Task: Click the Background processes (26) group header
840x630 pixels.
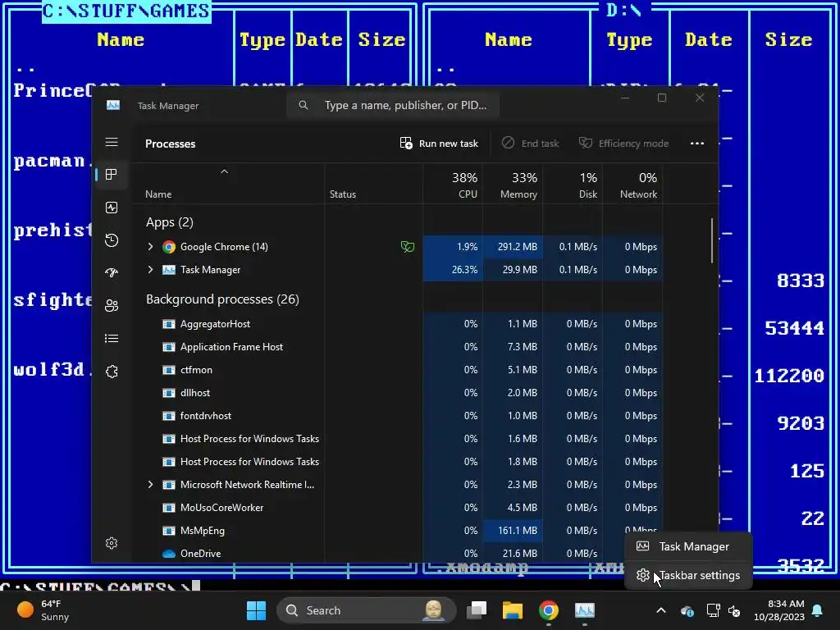Action: (222, 299)
